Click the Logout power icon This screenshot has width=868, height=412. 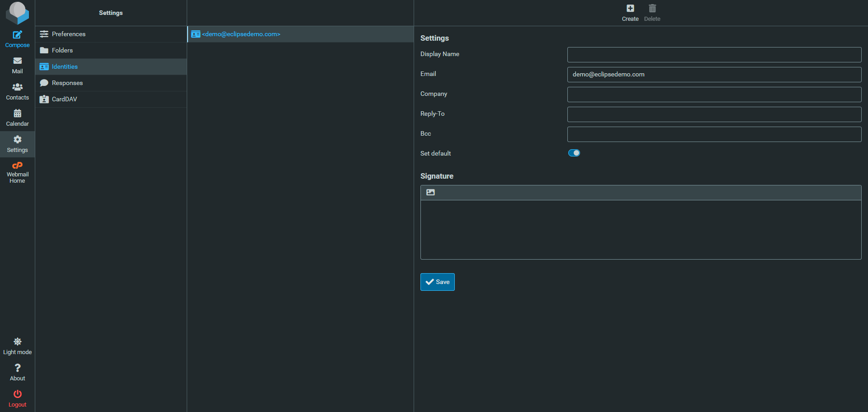coord(17,394)
